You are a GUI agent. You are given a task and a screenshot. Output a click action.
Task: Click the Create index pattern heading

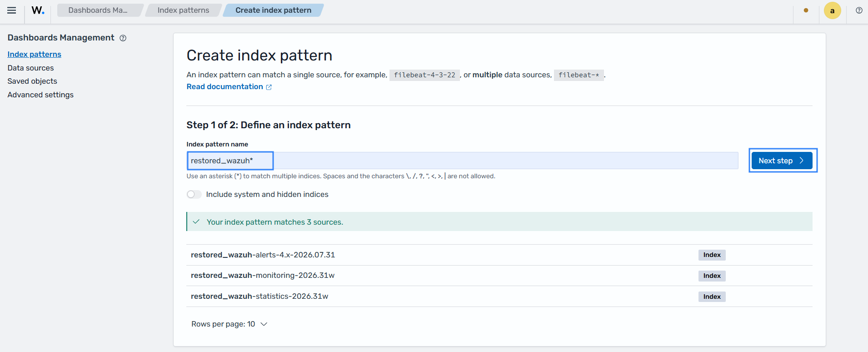tap(259, 55)
